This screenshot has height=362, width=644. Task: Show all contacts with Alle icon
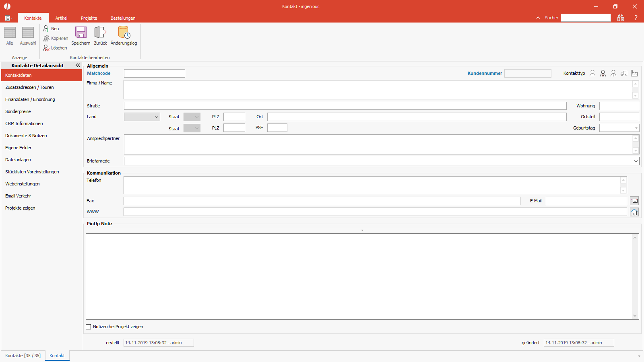coord(10,33)
